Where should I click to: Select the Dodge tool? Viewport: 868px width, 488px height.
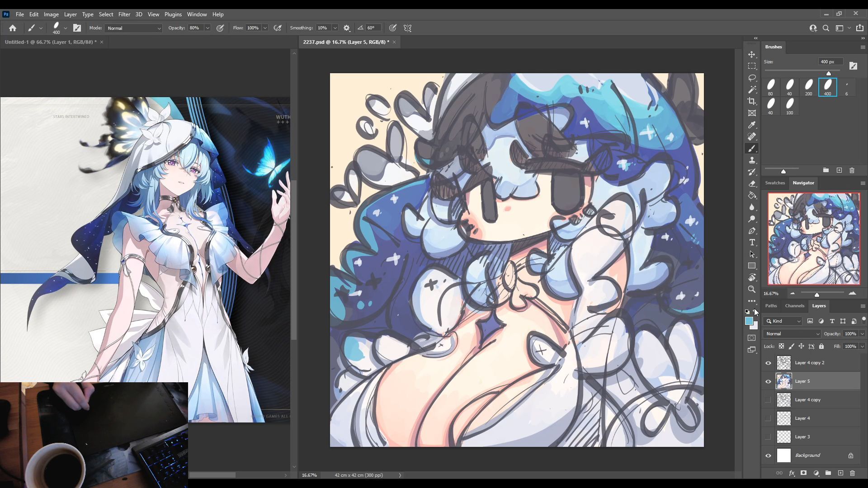click(752, 219)
